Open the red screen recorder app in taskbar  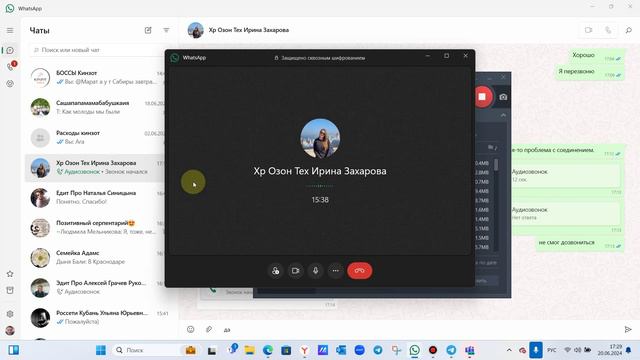pos(433,350)
